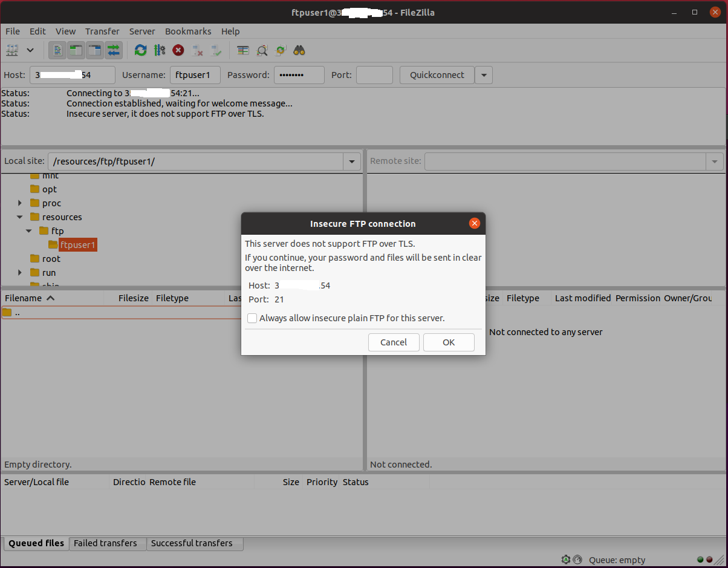Click the Username input field
The height and width of the screenshot is (568, 728).
[195, 75]
